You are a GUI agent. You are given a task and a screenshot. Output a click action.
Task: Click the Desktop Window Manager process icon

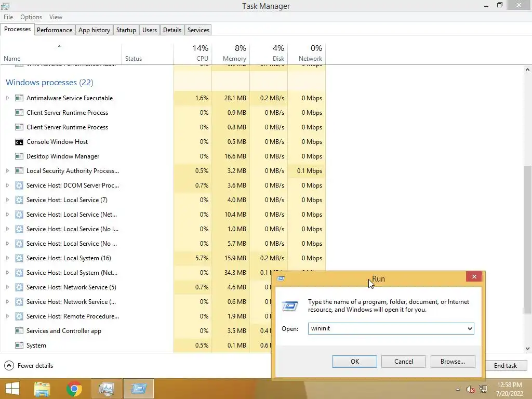click(x=19, y=156)
